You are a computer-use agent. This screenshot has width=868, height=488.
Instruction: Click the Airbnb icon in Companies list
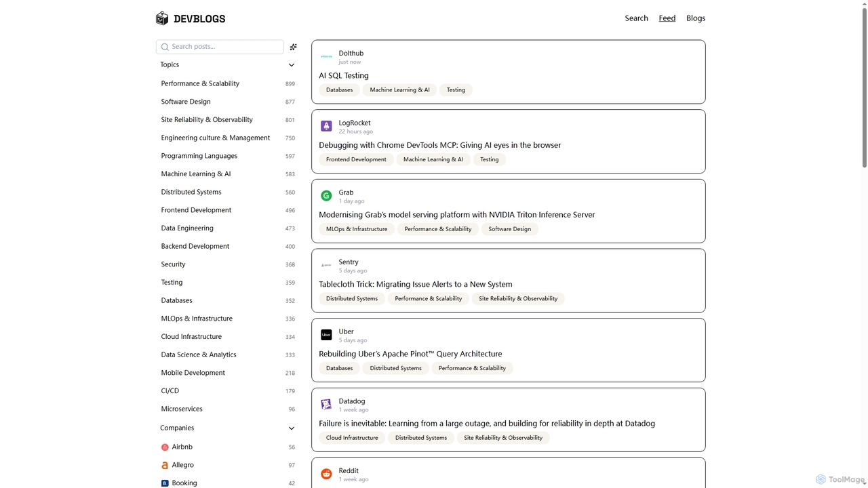pyautogui.click(x=165, y=447)
